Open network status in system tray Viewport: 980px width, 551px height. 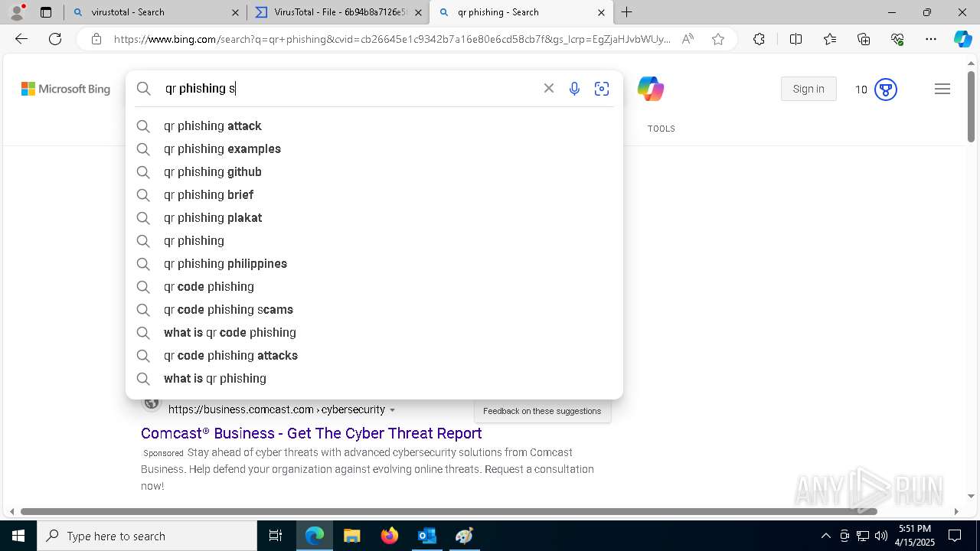tap(863, 536)
